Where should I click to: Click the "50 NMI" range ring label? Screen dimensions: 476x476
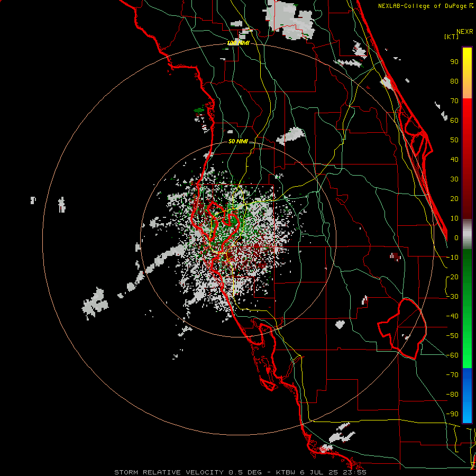click(x=238, y=141)
